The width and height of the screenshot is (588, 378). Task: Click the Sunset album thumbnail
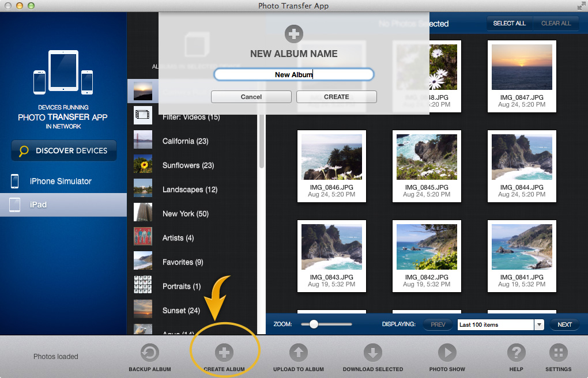pyautogui.click(x=143, y=309)
